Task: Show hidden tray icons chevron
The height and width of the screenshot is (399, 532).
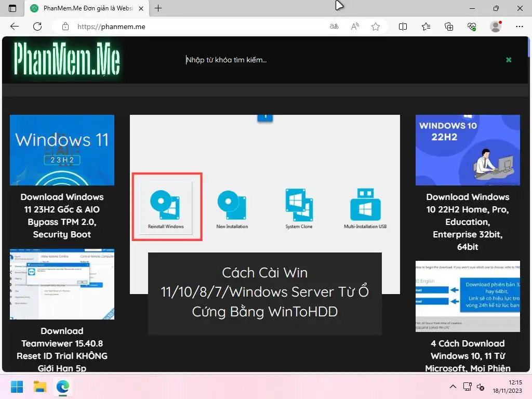Action: (453, 387)
